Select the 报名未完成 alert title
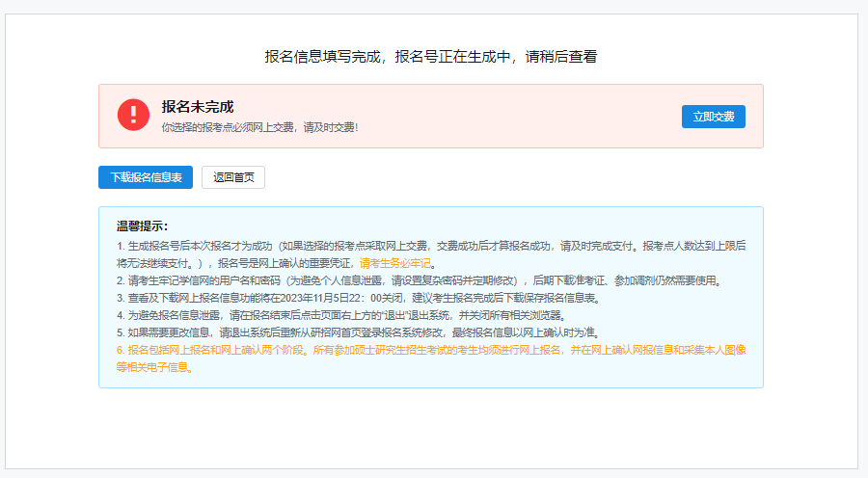Screen dimensions: 868x478 pyautogui.click(x=198, y=106)
